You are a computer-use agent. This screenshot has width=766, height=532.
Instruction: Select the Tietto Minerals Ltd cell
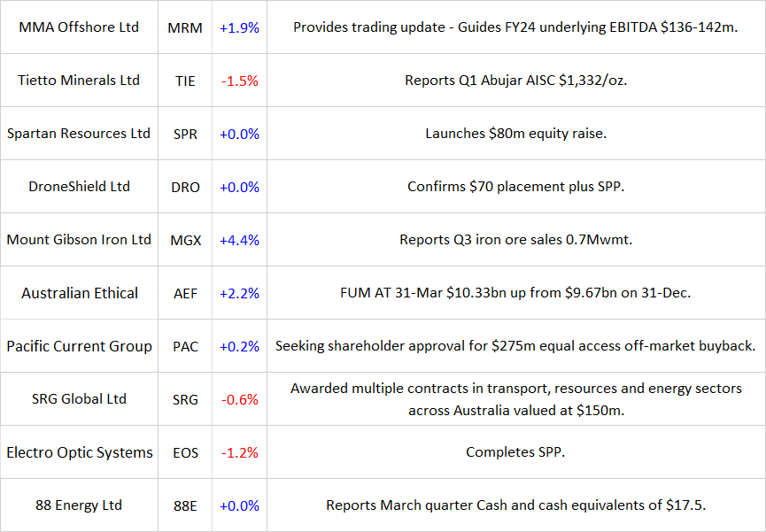79,81
